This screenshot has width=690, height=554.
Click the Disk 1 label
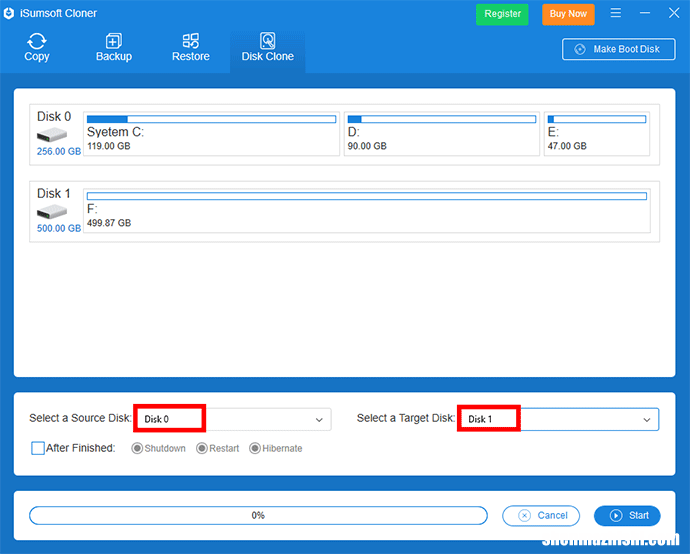[54, 194]
